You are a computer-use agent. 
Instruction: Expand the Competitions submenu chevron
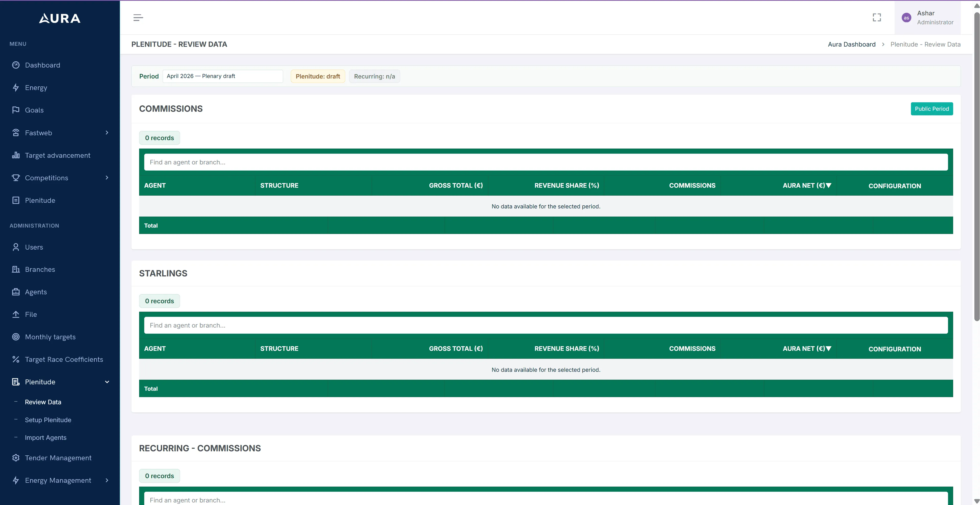pos(107,178)
